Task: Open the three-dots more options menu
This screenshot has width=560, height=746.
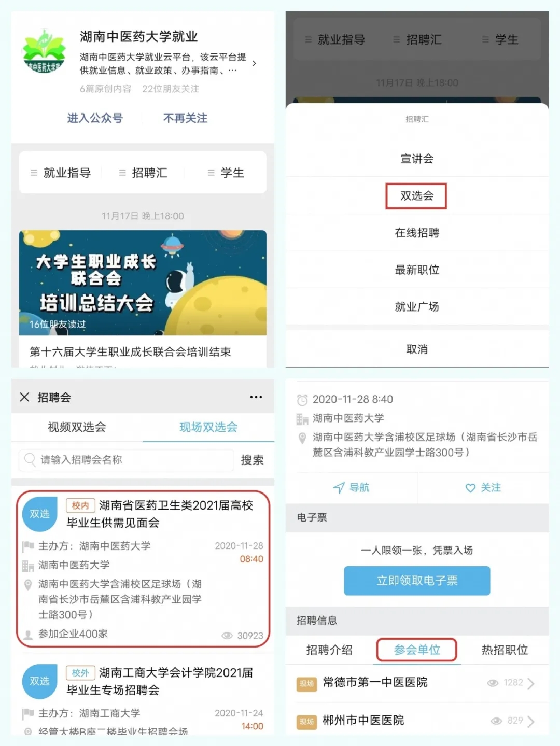Action: pyautogui.click(x=256, y=397)
